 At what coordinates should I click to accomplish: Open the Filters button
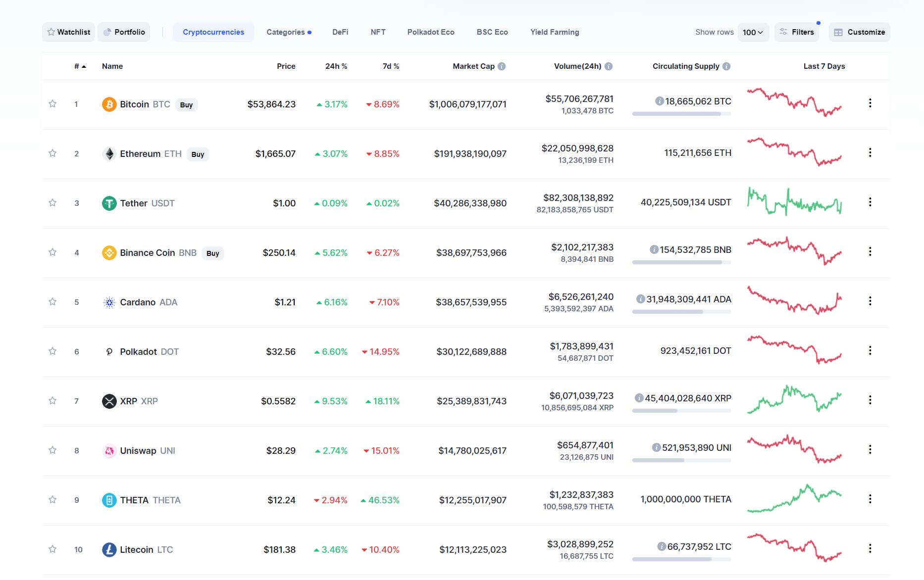point(797,32)
